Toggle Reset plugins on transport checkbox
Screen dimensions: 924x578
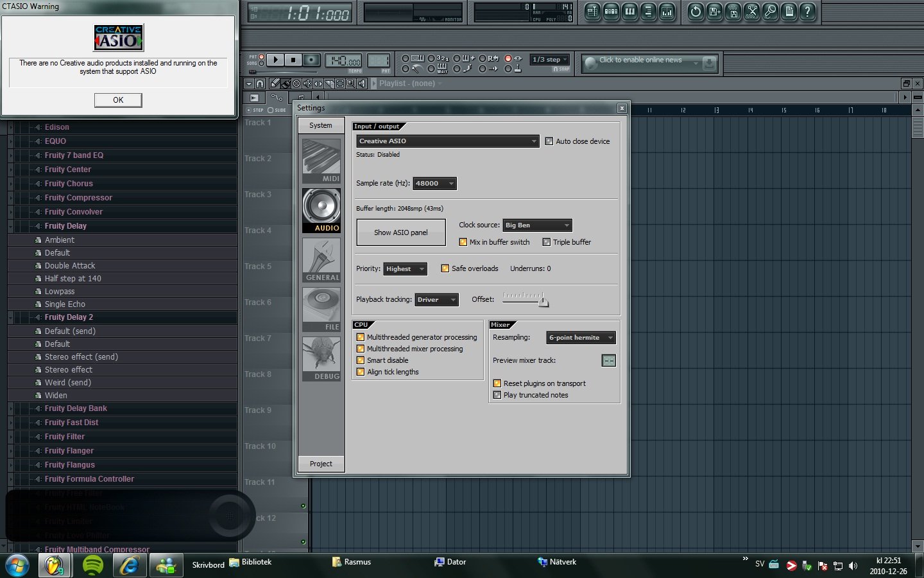point(497,383)
